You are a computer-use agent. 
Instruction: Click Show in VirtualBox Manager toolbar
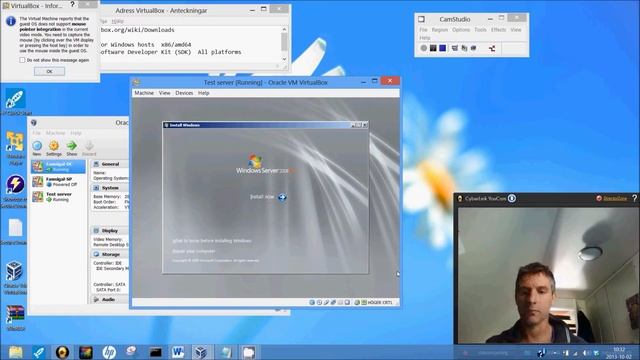[72, 148]
